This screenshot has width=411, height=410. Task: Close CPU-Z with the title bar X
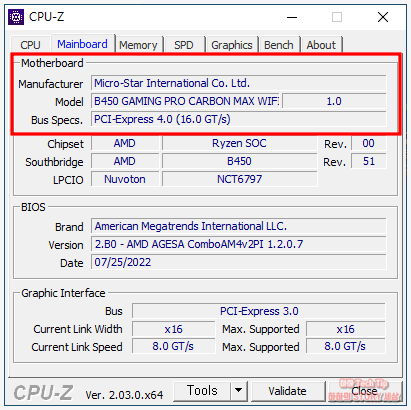383,17
